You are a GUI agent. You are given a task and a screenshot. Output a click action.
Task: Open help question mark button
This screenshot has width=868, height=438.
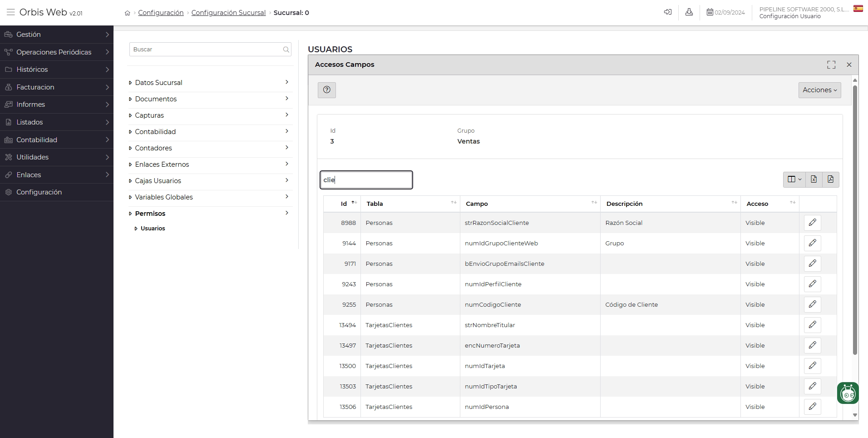(x=327, y=90)
